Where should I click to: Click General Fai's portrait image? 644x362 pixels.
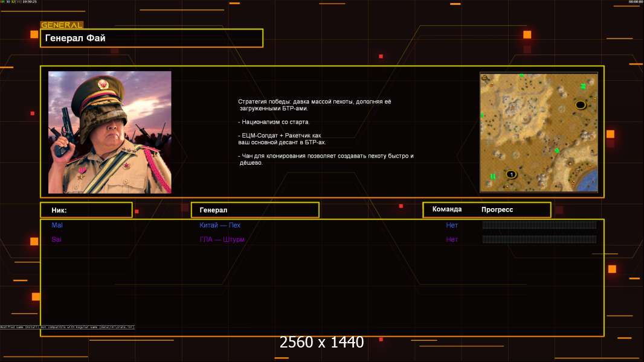click(x=109, y=132)
